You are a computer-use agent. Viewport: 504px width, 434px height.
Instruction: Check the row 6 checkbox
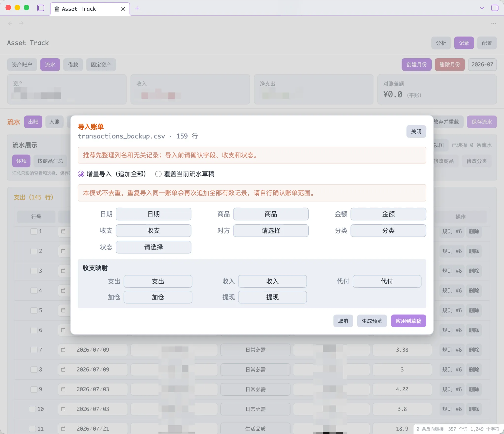coord(34,330)
